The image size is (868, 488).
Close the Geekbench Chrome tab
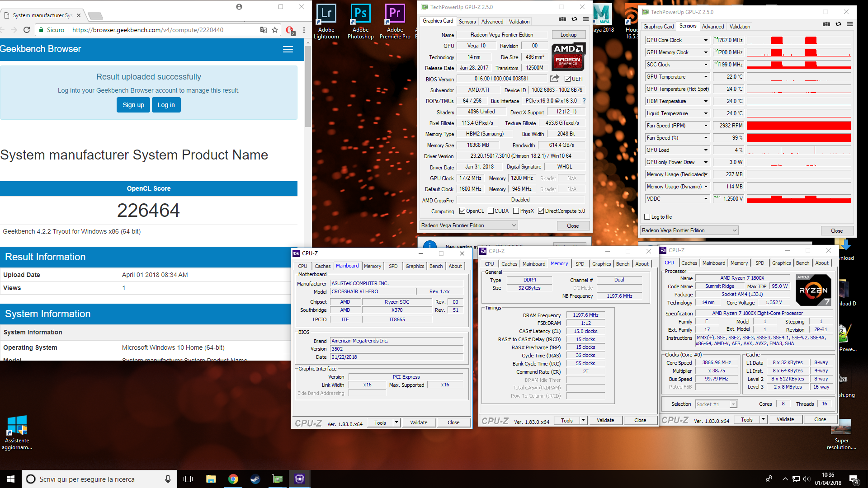click(x=79, y=15)
